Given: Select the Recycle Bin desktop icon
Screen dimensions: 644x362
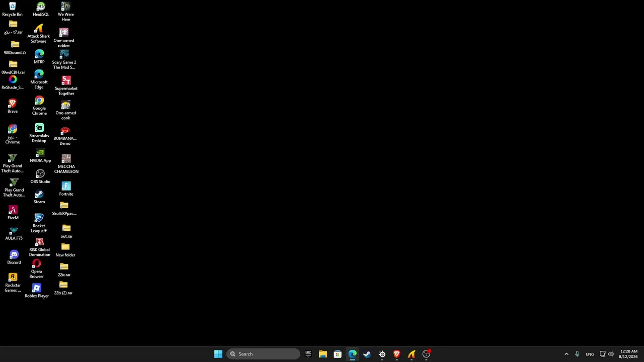Looking at the screenshot, I should point(13,9).
